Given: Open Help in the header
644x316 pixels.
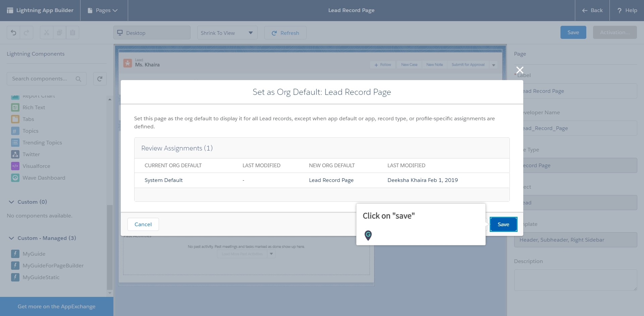Looking at the screenshot, I should pos(627,10).
